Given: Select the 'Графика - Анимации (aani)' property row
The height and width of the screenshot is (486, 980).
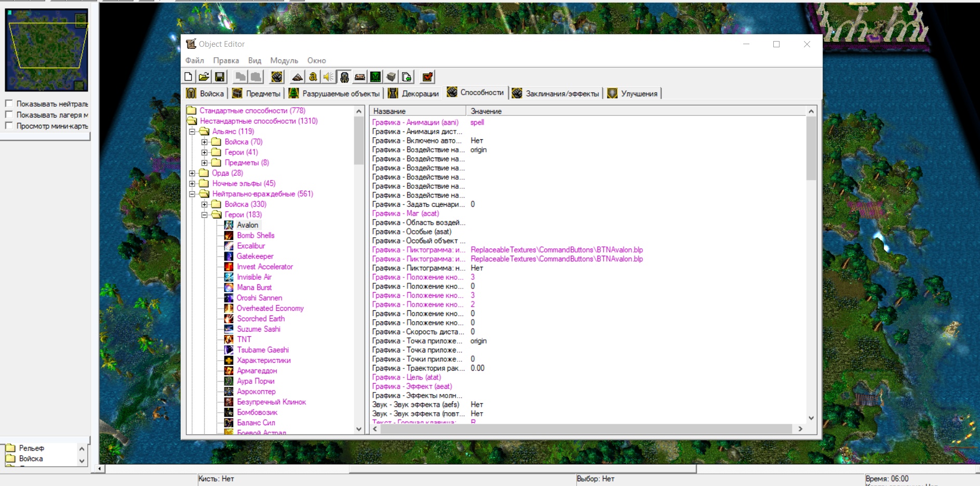Looking at the screenshot, I should click(x=588, y=122).
